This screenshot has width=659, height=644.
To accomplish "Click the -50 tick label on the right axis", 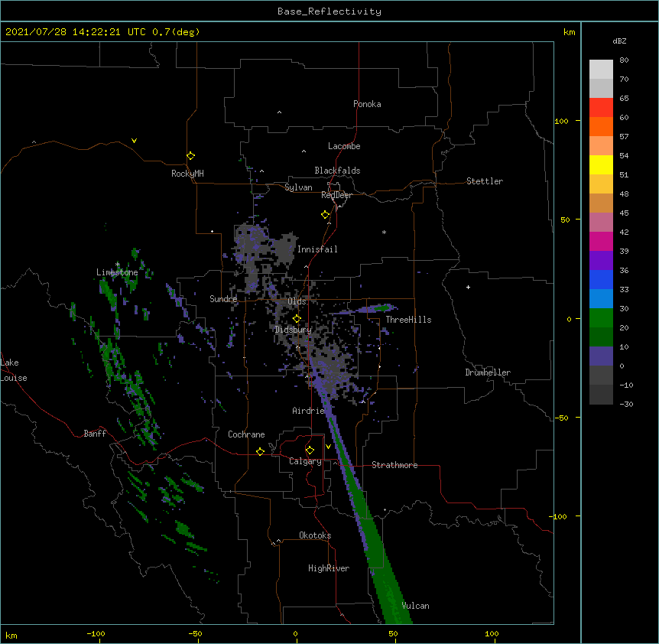I will tap(561, 418).
